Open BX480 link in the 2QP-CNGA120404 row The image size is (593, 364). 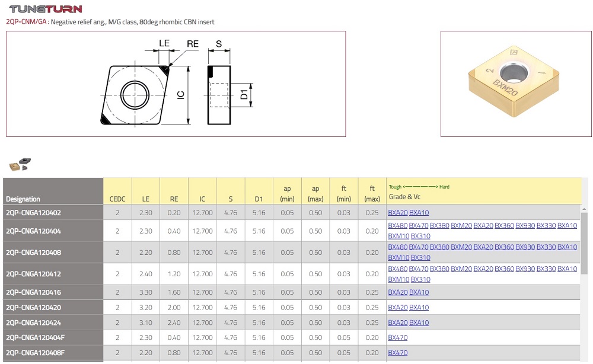(398, 226)
